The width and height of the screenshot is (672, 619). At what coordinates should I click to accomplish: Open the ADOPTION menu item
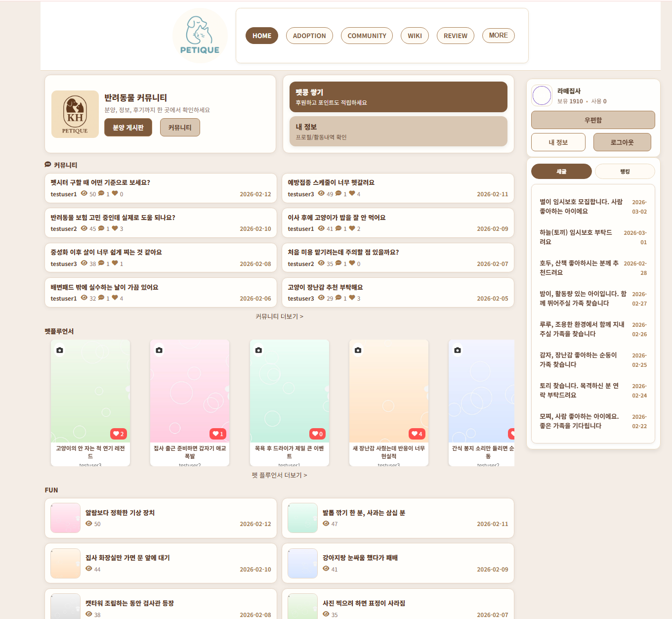(309, 36)
